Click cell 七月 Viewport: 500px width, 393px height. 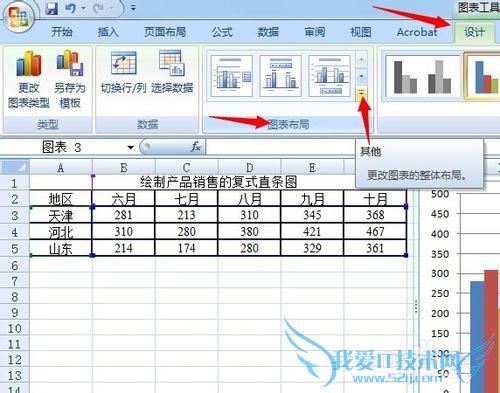186,199
